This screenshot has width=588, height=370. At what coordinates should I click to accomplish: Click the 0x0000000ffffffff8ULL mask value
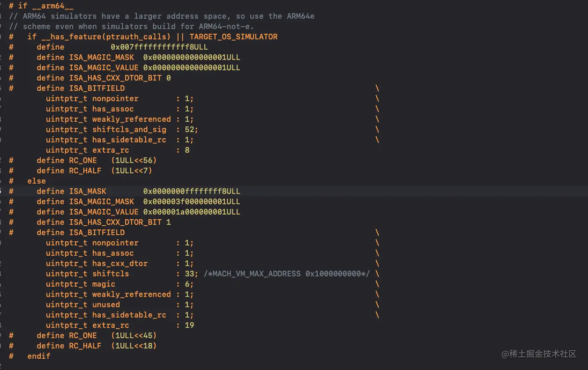click(x=192, y=191)
